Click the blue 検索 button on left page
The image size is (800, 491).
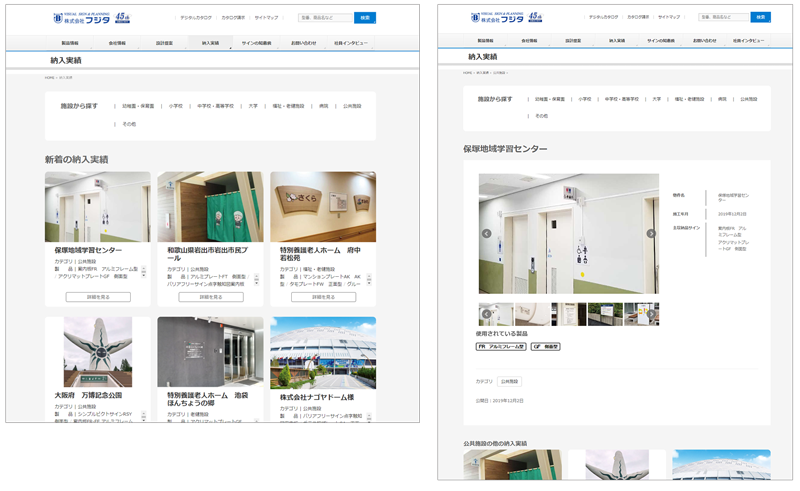coord(365,18)
